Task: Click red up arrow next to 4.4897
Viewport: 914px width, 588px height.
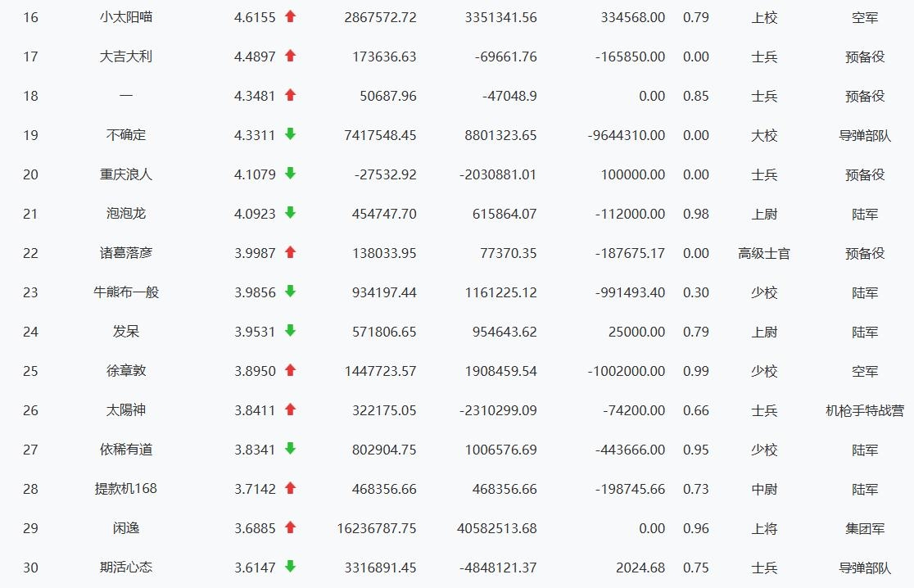Action: [290, 56]
